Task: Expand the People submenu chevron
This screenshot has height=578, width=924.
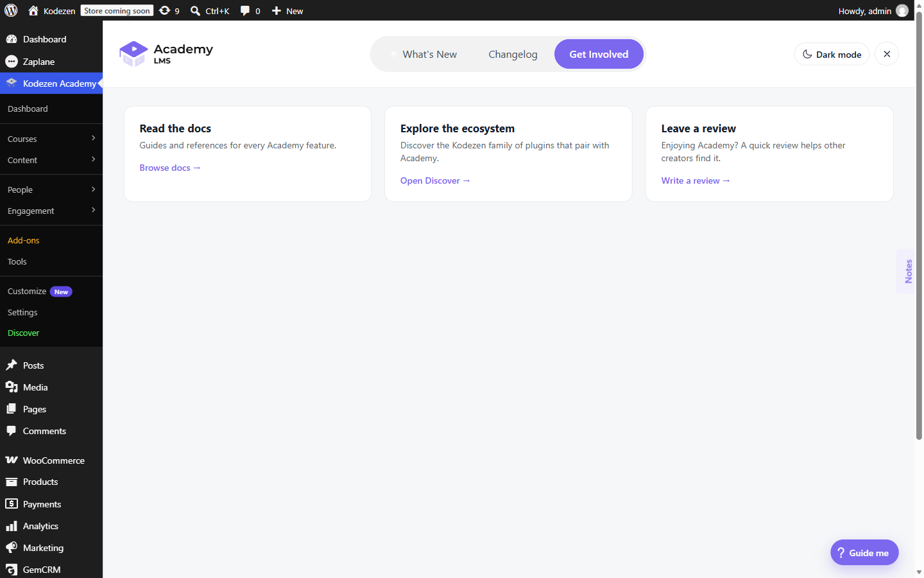Action: point(94,189)
